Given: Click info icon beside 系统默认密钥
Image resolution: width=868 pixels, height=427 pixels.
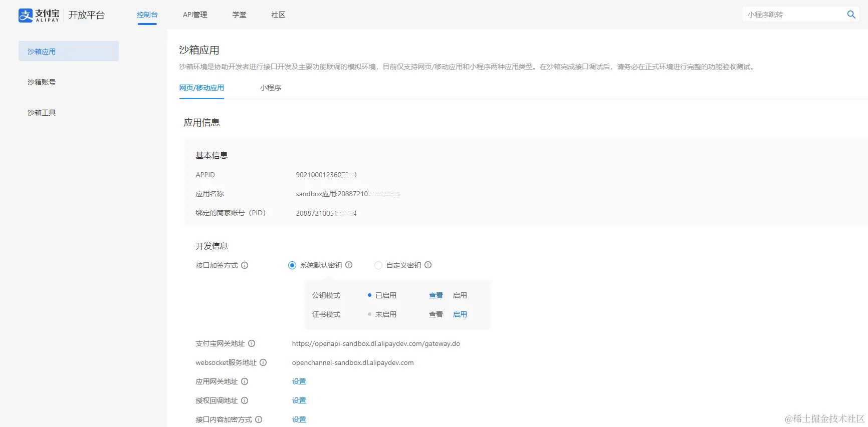Looking at the screenshot, I should (349, 265).
